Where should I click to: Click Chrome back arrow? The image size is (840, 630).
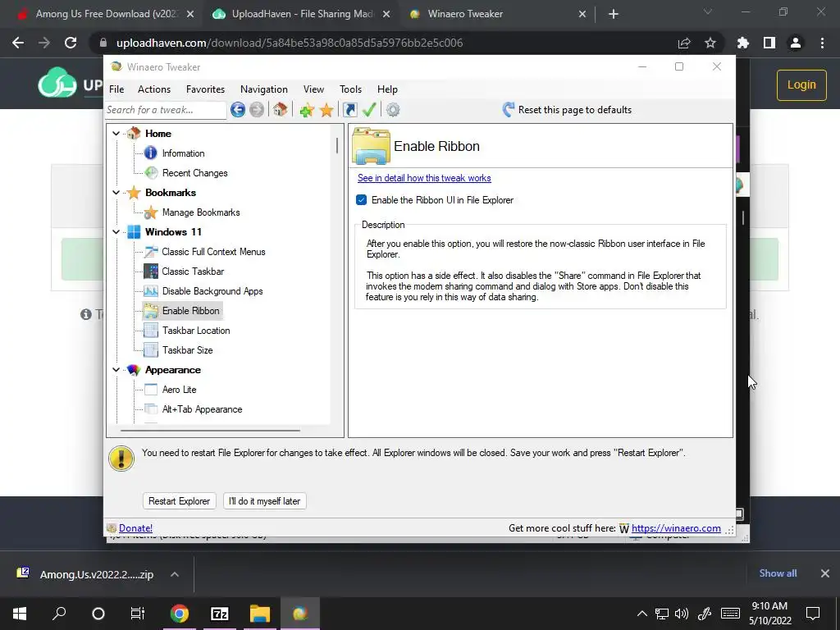tap(18, 43)
